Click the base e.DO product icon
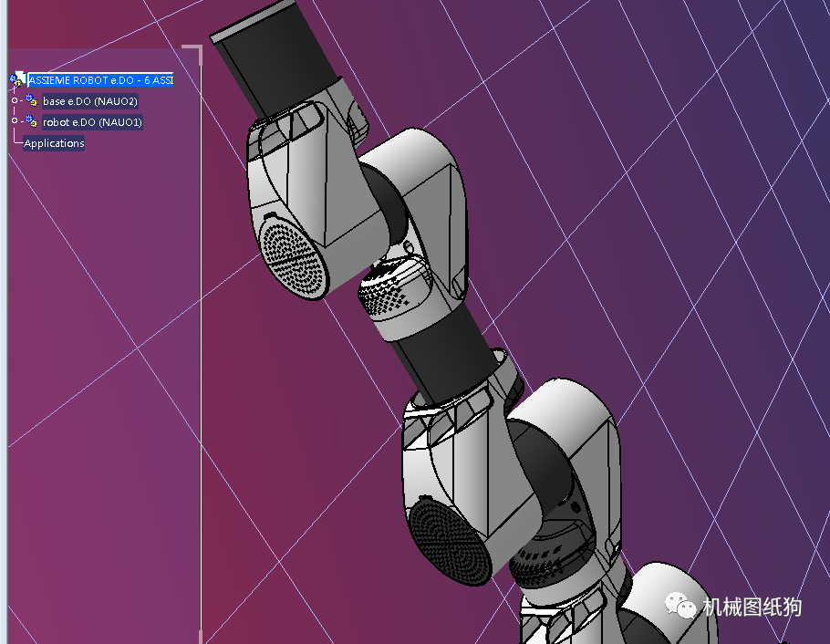Image resolution: width=830 pixels, height=644 pixels. 32,100
